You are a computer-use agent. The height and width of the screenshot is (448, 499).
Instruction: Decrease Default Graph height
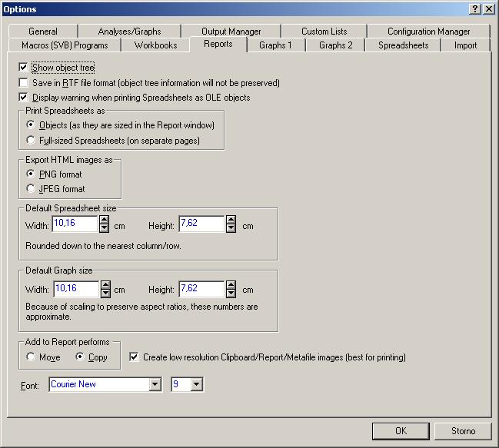click(x=231, y=293)
